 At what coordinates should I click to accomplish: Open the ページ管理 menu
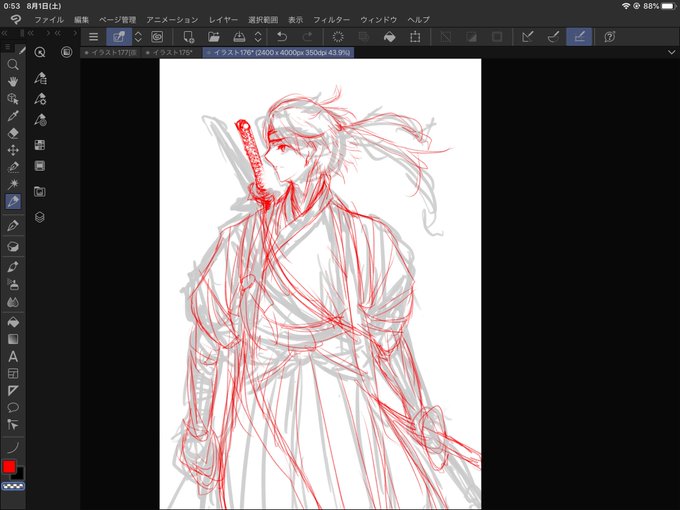[118, 20]
